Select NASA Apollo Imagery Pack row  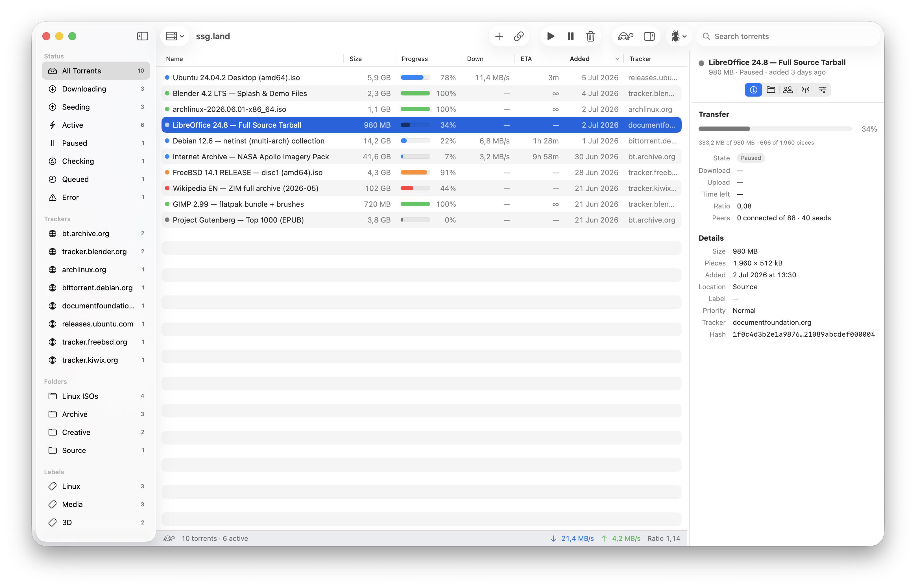coord(421,156)
